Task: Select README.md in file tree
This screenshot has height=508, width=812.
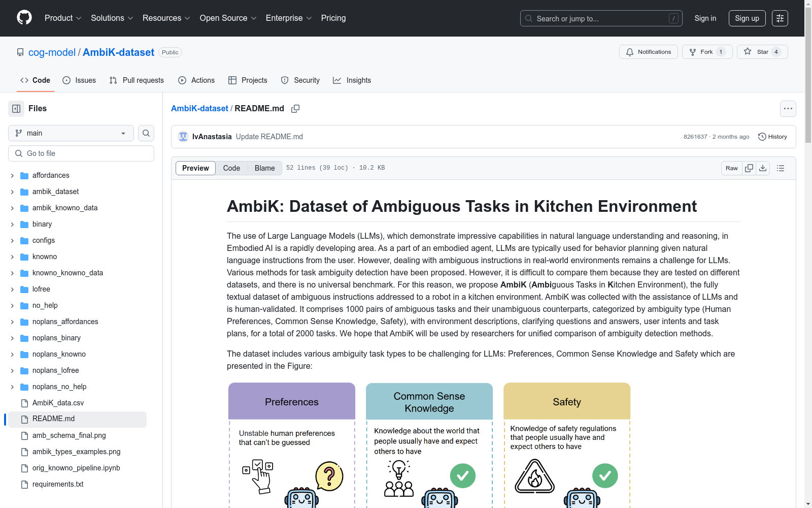Action: [77, 420]
